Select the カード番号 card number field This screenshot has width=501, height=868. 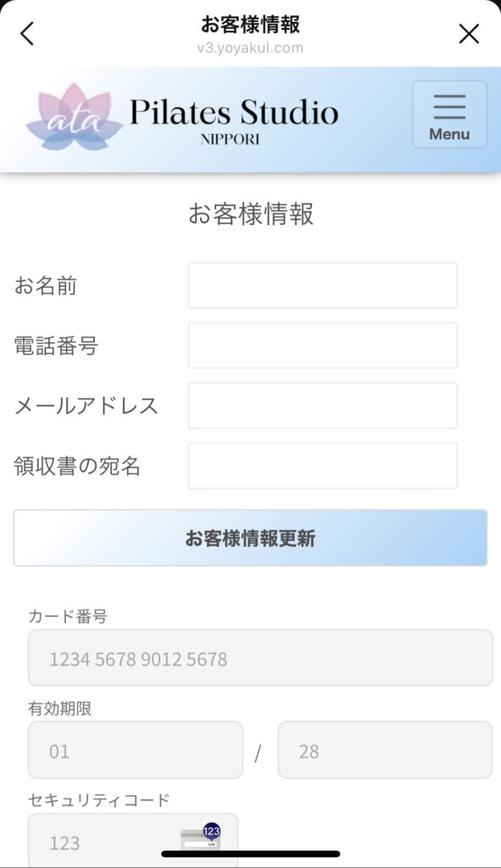260,658
